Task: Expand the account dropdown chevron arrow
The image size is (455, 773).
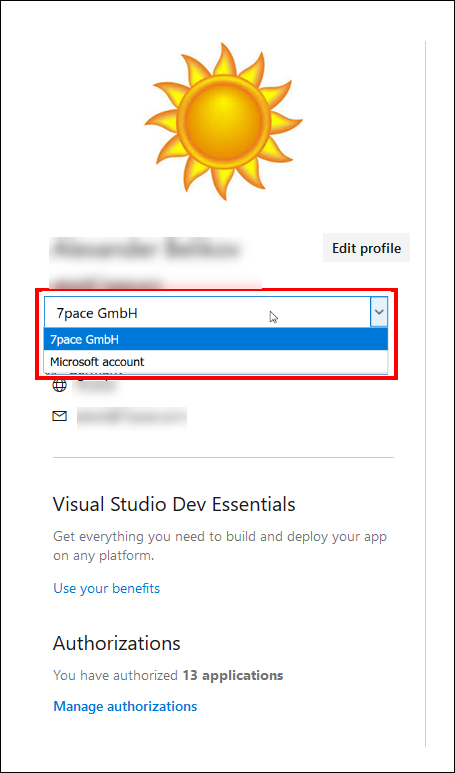Action: point(379,312)
